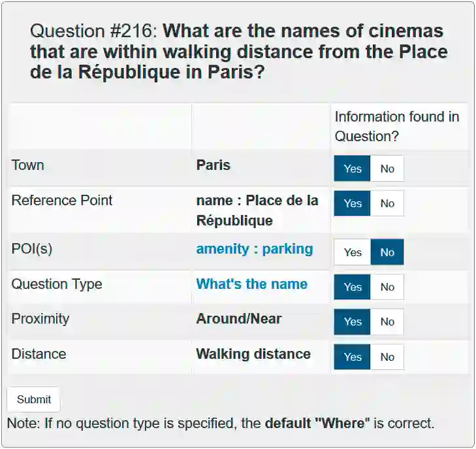Click the 'Paris' town value
This screenshot has width=476, height=449.
[x=214, y=165]
